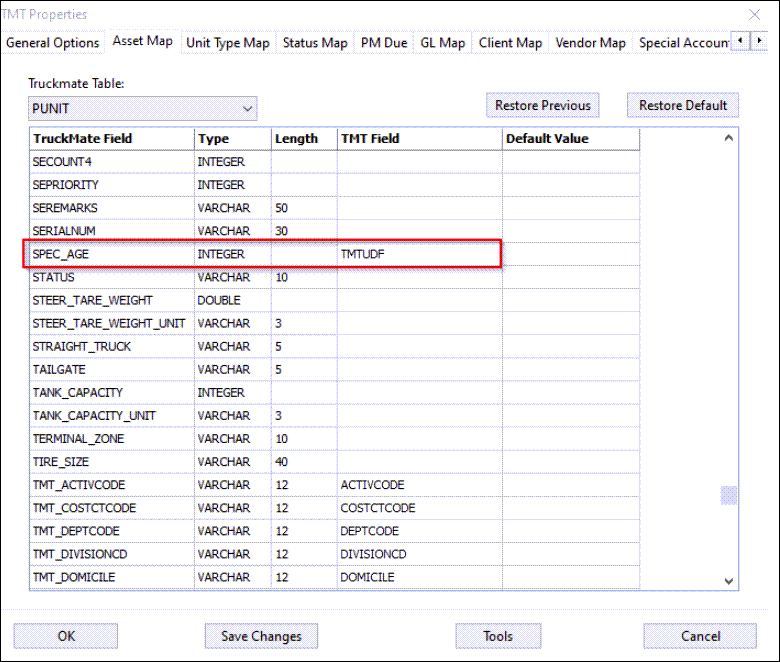Click the Restore Previous button
Screen dimensions: 780x662
[x=543, y=105]
